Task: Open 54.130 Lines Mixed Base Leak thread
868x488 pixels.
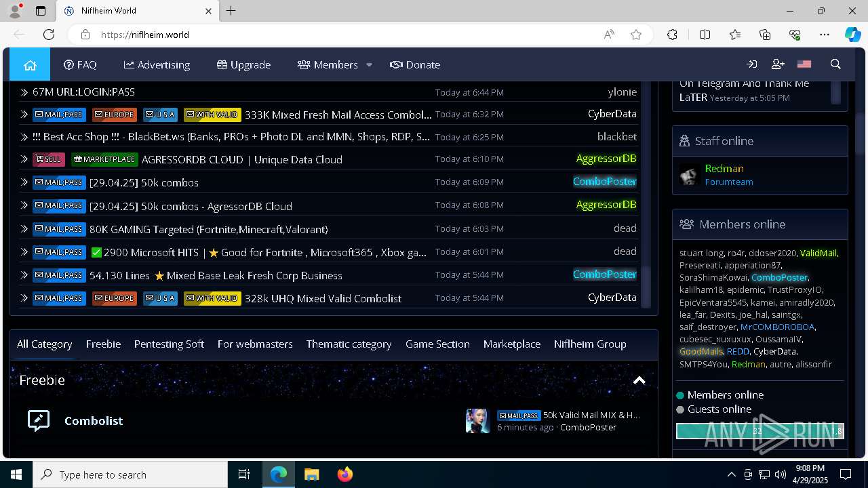Action: pos(216,275)
